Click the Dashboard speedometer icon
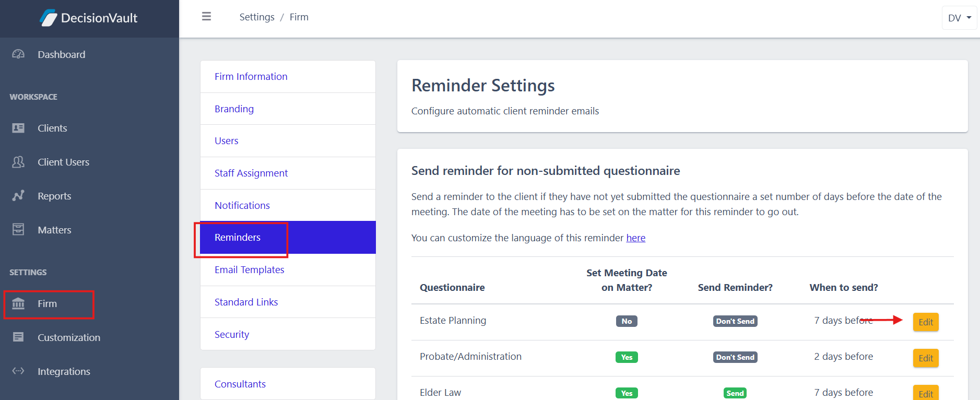Screen dimensions: 980x400 [18, 54]
